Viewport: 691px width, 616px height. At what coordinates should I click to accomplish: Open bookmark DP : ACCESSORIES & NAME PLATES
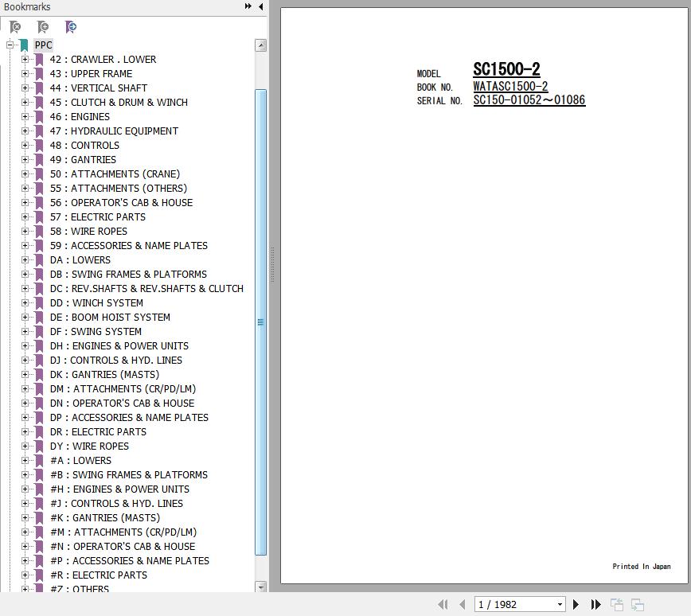(x=129, y=417)
